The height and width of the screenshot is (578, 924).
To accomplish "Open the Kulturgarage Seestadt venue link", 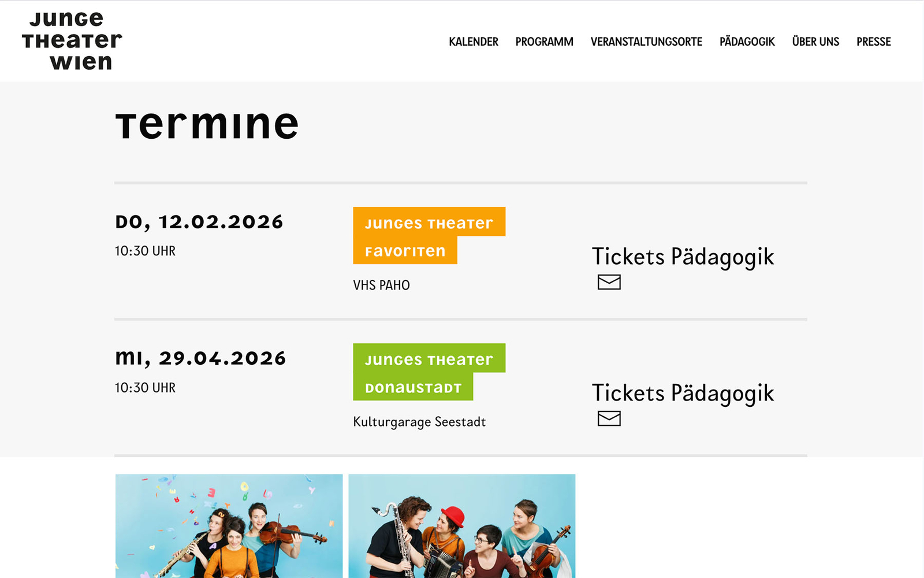I will (x=420, y=421).
